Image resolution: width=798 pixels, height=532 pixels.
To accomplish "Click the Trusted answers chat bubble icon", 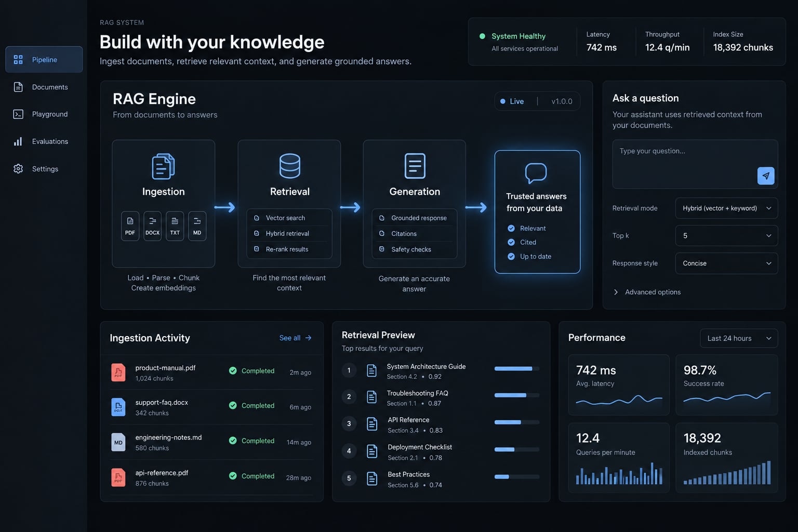I will (x=536, y=173).
